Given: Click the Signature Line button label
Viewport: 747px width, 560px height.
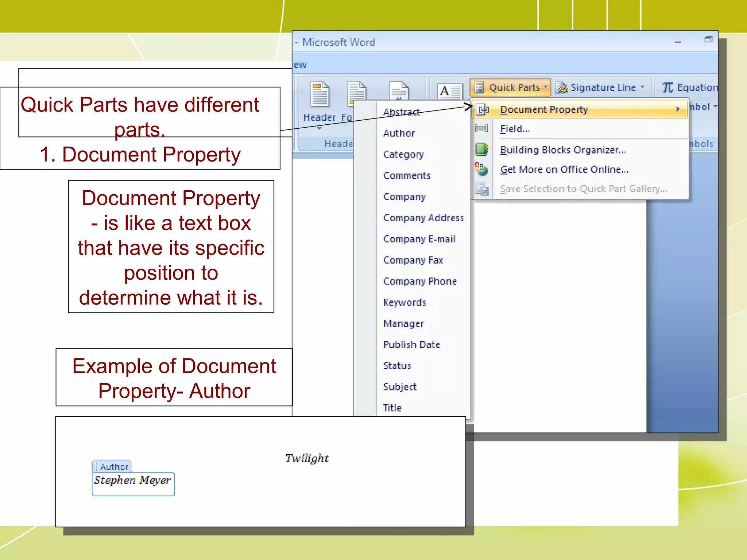Looking at the screenshot, I should click(x=603, y=87).
